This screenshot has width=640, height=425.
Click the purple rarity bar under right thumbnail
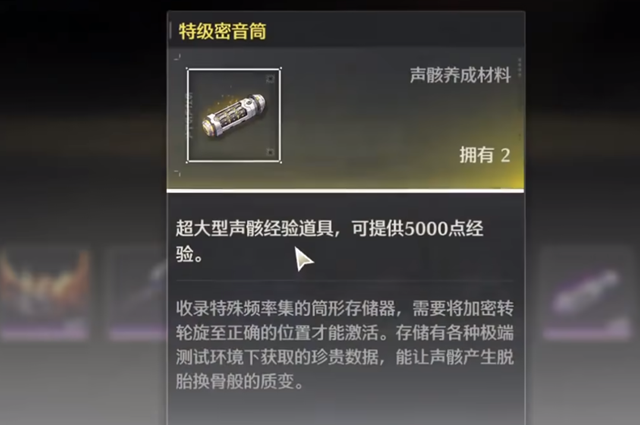587,334
